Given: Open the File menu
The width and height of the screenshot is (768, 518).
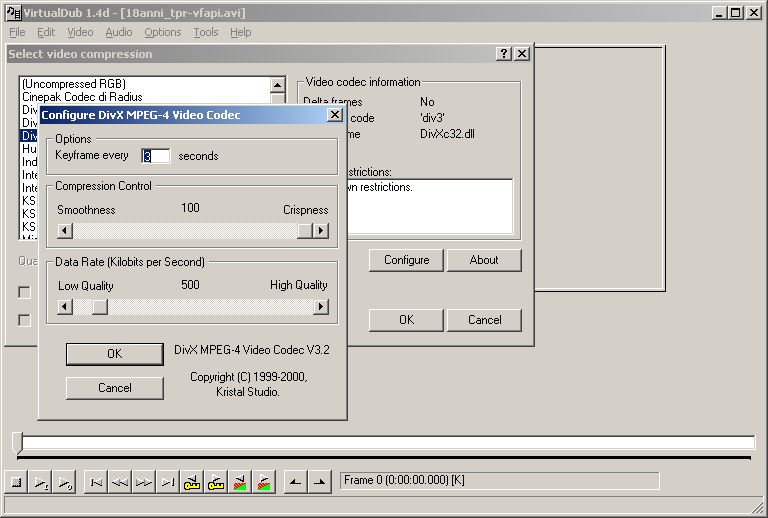Looking at the screenshot, I should click(17, 32).
